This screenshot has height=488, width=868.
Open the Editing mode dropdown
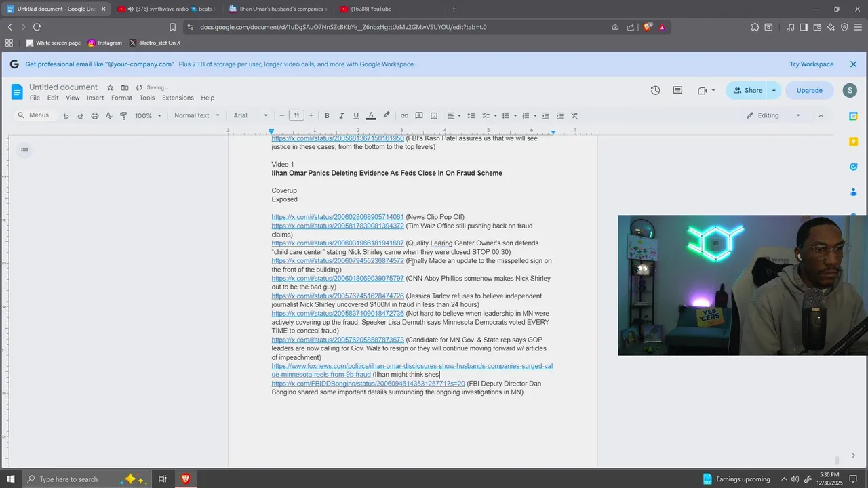click(x=774, y=116)
